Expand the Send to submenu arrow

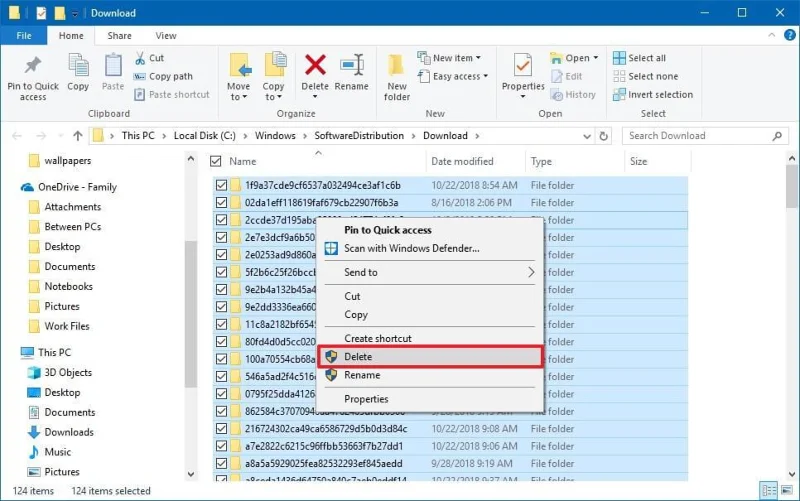tap(531, 272)
